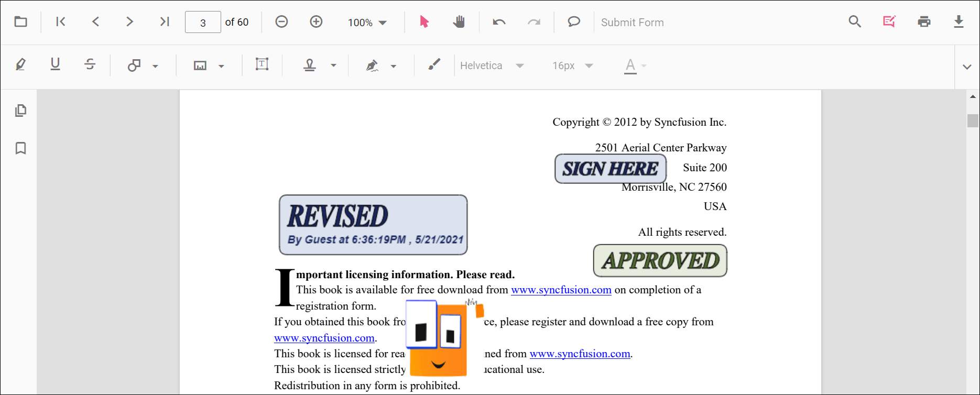Open the www.syncfusion.com link after 'download from'
Image resolution: width=980 pixels, height=395 pixels.
coord(561,290)
